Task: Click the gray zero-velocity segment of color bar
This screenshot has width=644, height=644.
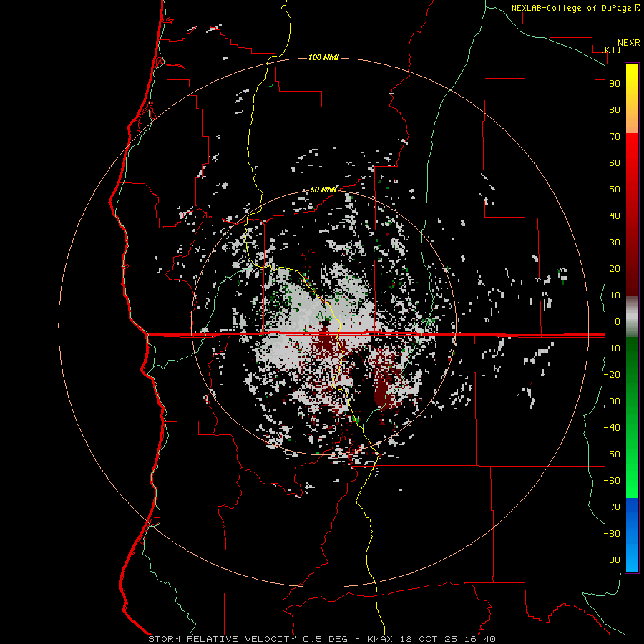Action: coord(632,317)
